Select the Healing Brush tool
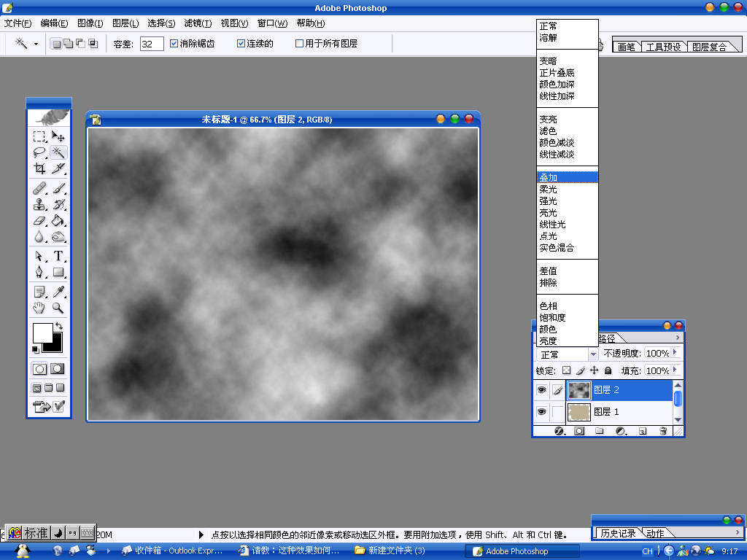The width and height of the screenshot is (747, 560). click(x=39, y=189)
